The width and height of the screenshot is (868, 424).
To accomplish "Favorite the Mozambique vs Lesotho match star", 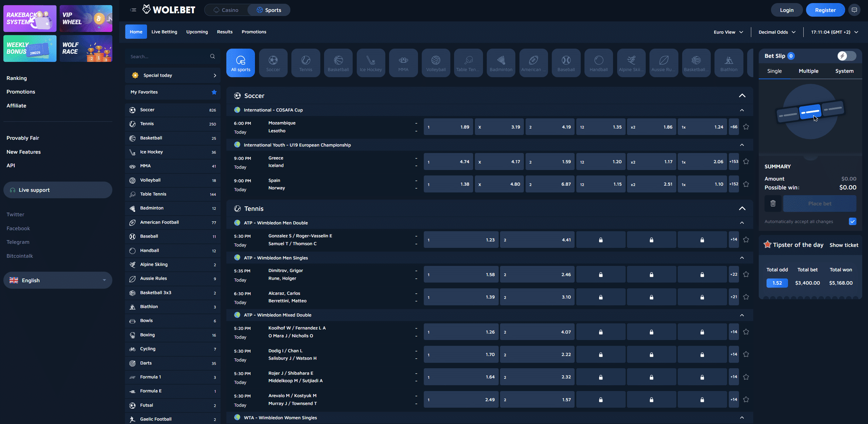I will point(746,127).
